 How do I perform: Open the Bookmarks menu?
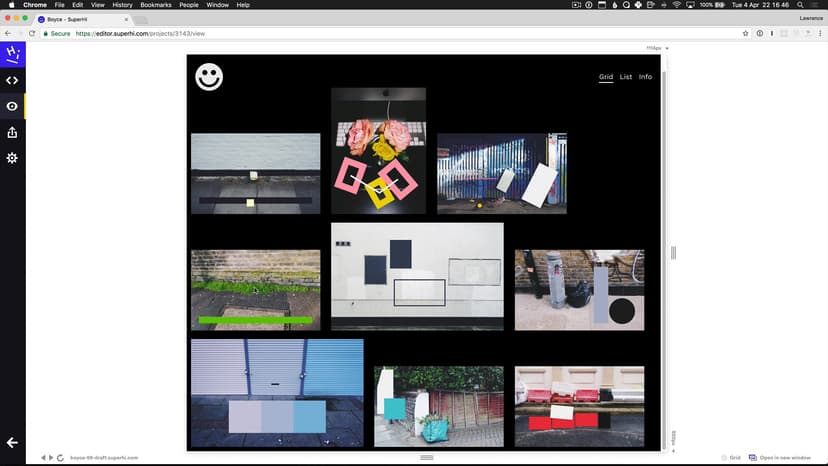coord(155,5)
